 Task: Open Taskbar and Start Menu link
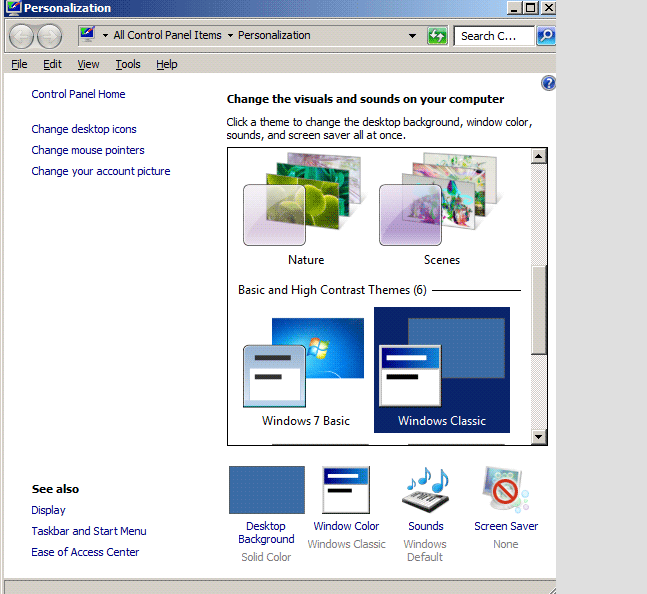pyautogui.click(x=89, y=531)
